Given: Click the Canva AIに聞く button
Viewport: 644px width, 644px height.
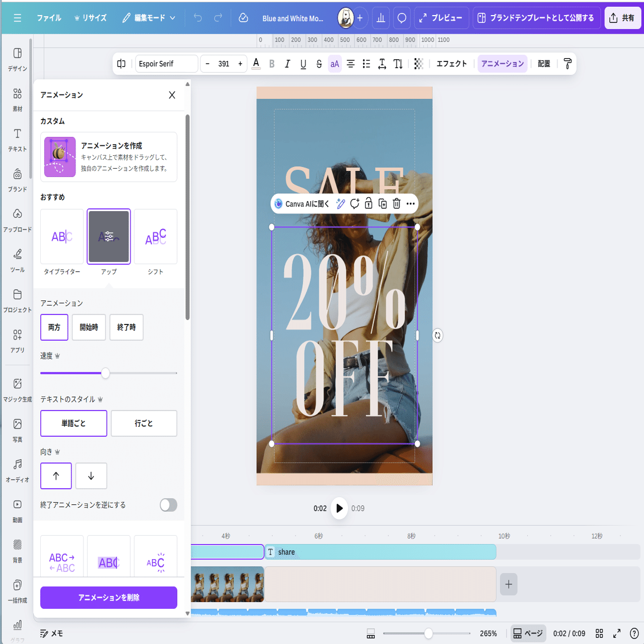Looking at the screenshot, I should (x=302, y=204).
